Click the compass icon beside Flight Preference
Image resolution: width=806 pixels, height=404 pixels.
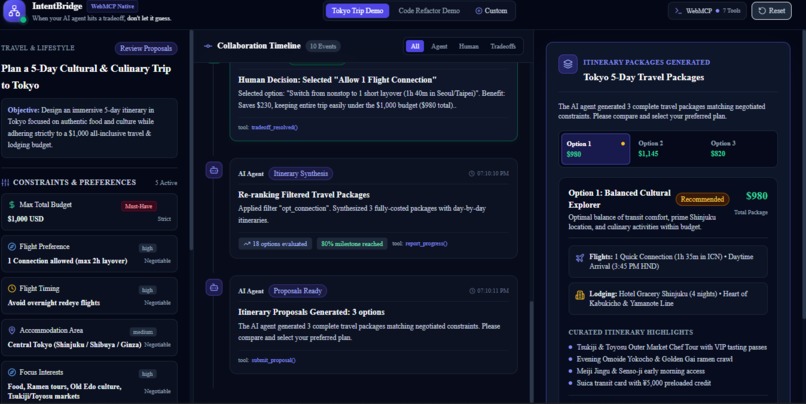pyautogui.click(x=12, y=247)
